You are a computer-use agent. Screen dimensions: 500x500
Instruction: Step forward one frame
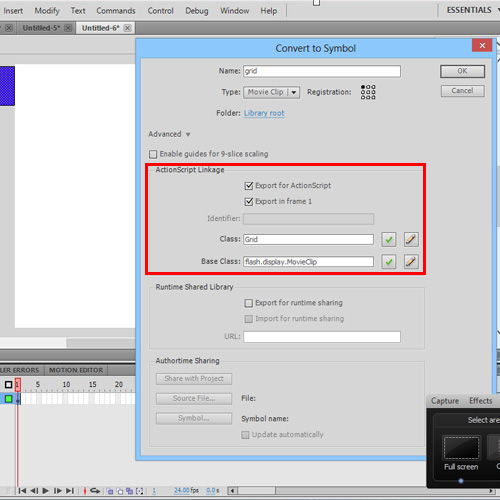(x=58, y=491)
